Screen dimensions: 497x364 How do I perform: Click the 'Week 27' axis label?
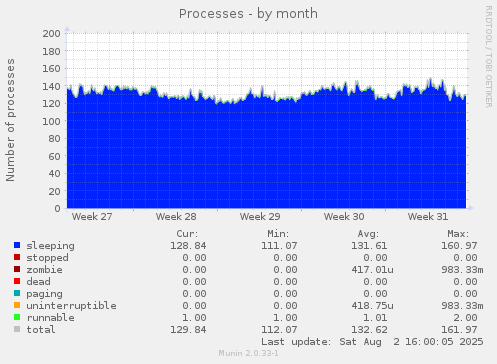(92, 217)
